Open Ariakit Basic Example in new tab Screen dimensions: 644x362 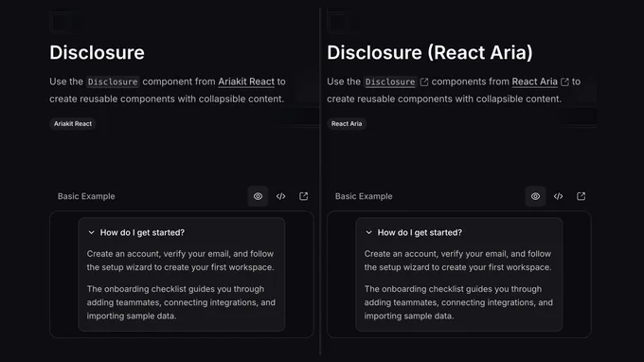click(x=303, y=196)
